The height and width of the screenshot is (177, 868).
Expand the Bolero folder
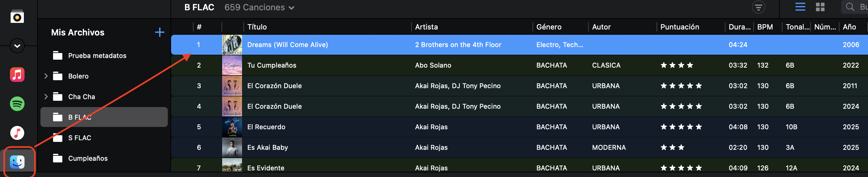(x=46, y=76)
